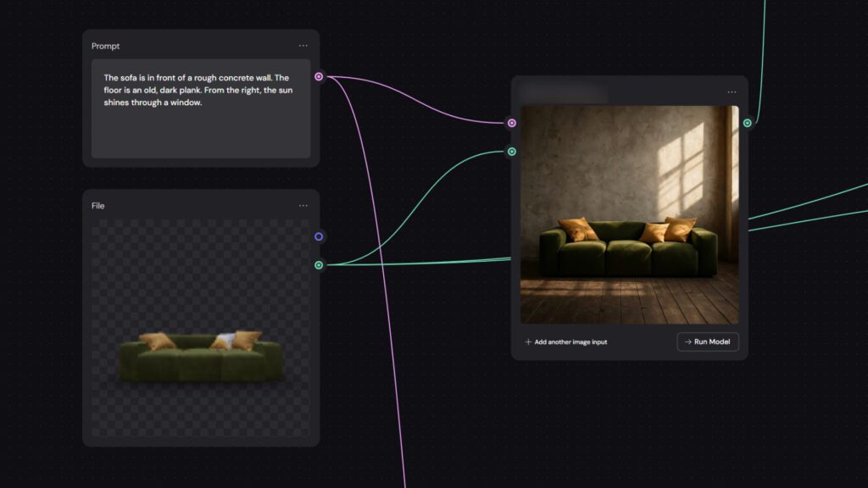Open the model node's three-dot options menu
This screenshot has height=488, width=868.
tap(732, 92)
